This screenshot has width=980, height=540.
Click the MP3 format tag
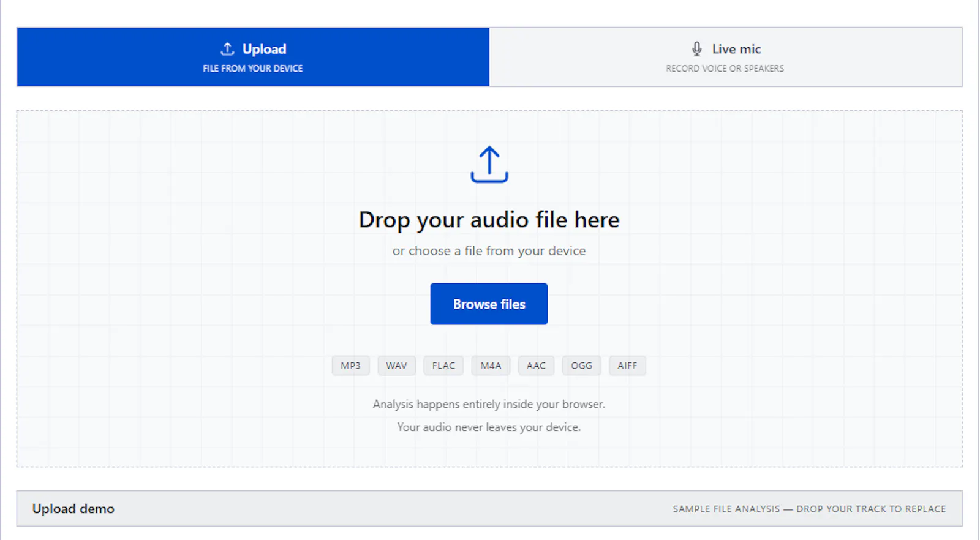click(351, 366)
